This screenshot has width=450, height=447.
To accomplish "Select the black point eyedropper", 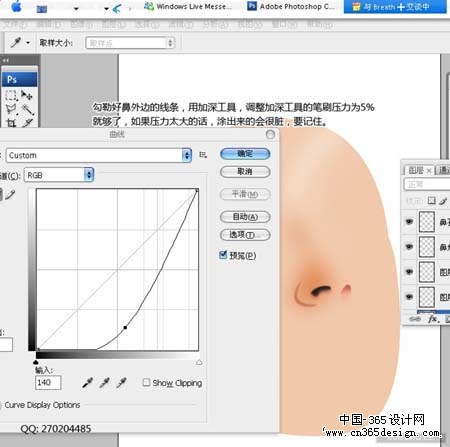I will (x=87, y=383).
